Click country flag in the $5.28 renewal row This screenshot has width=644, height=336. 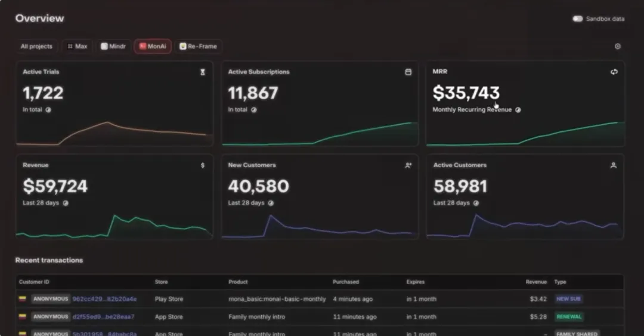(23, 317)
